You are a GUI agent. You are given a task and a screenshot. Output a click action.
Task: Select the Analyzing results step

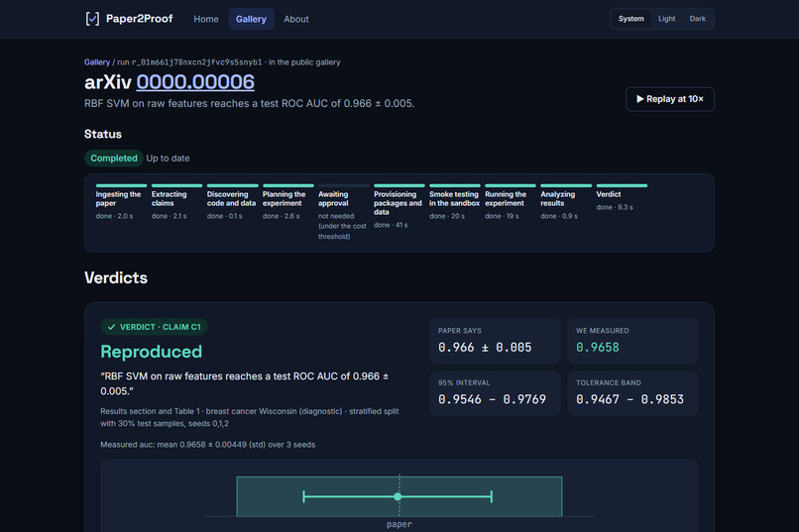[566, 202]
